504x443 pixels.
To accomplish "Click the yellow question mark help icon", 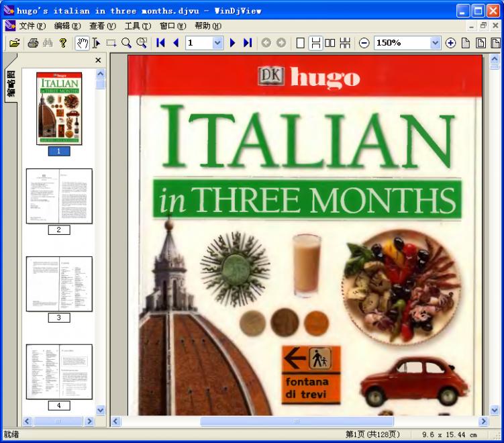I will (x=63, y=43).
